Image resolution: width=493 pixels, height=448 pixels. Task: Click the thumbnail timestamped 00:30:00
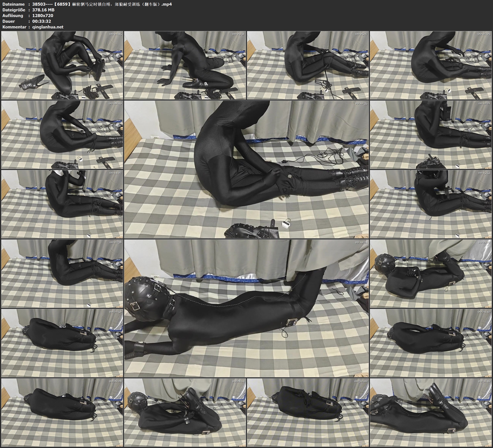coord(308,412)
